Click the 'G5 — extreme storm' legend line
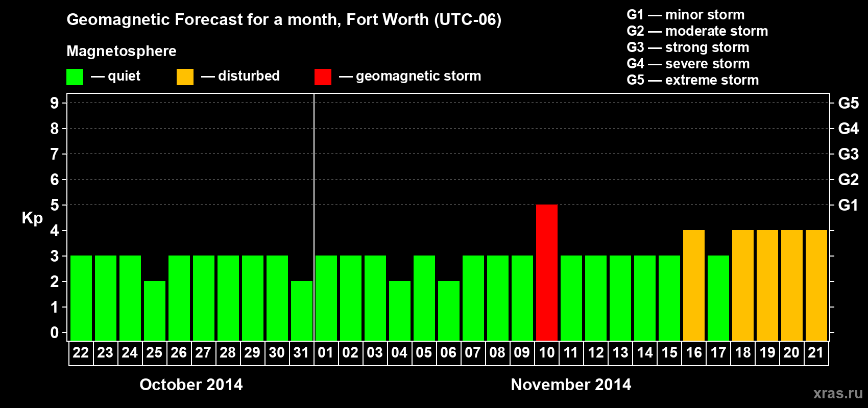Screen dimensions: 868x408 pos(693,80)
